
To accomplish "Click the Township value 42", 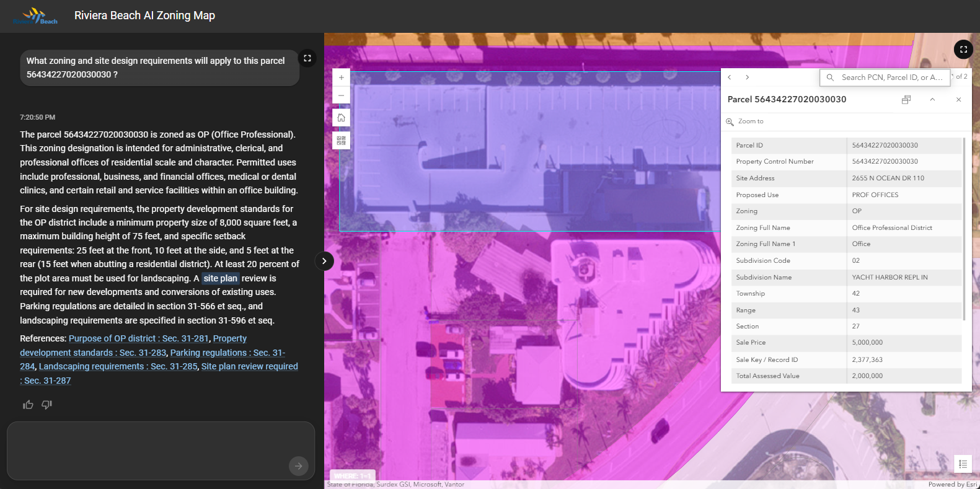I will pos(855,294).
